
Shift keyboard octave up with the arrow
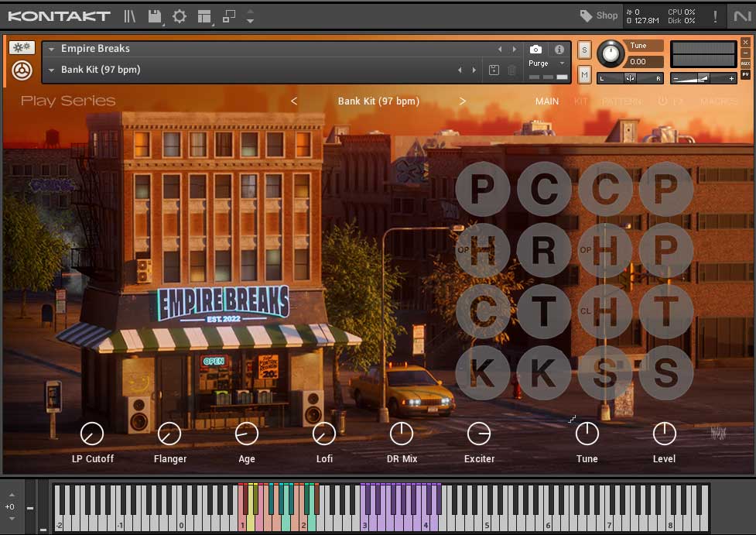pos(12,495)
